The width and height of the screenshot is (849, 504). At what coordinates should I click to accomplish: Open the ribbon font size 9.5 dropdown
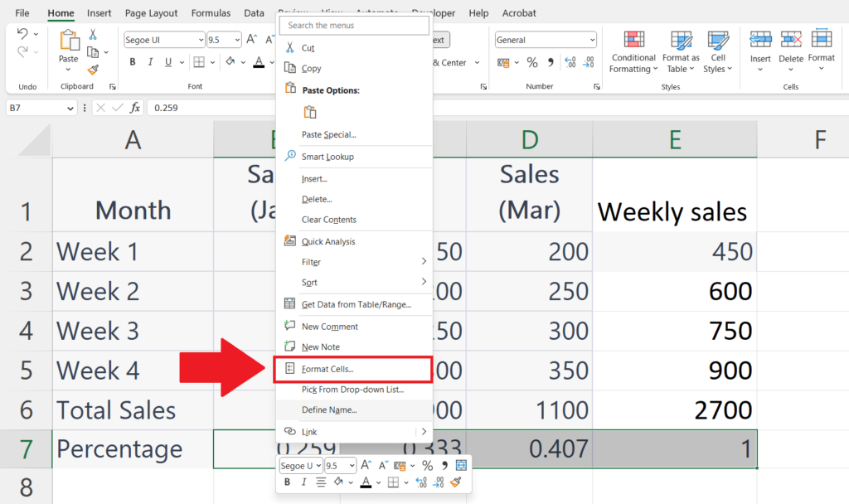tap(237, 40)
